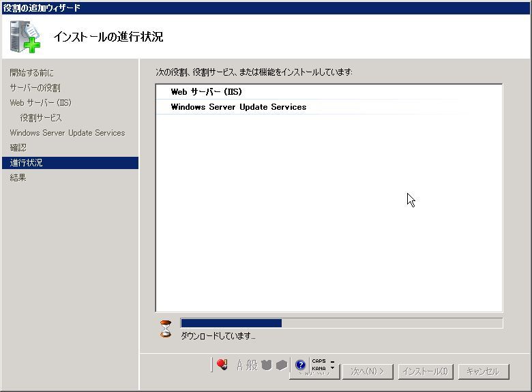Toggle the KANA indicator on the language bar
Viewport: 532px width, 392px height.
click(x=319, y=368)
